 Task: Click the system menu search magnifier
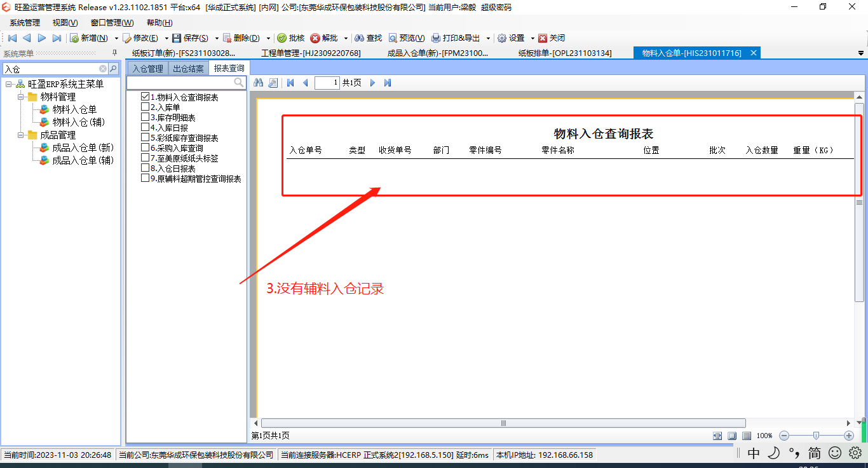[113, 69]
